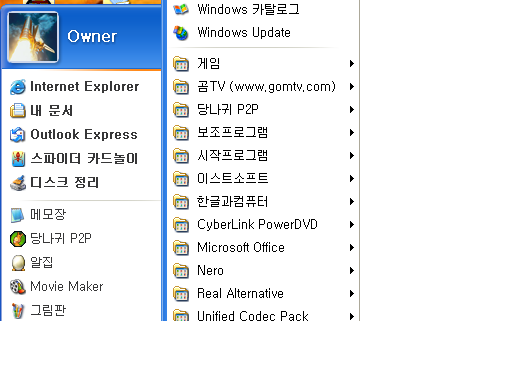
Task: Open the 곰TV (www.gomtv.com) folder
Action: click(263, 87)
